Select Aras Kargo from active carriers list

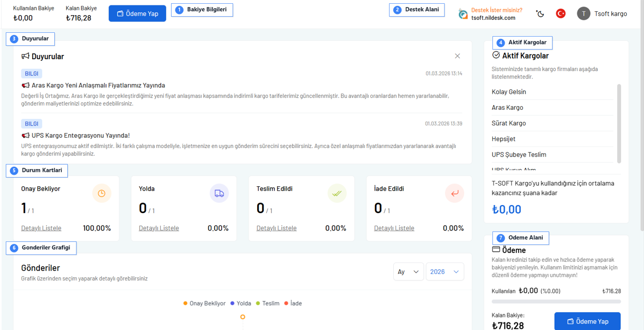pos(507,108)
